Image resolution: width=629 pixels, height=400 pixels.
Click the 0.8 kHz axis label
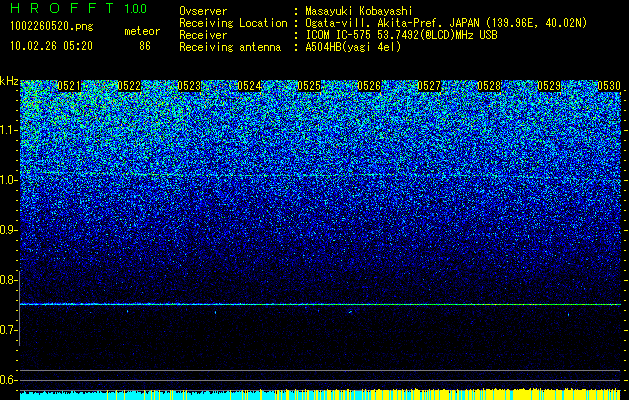8,280
